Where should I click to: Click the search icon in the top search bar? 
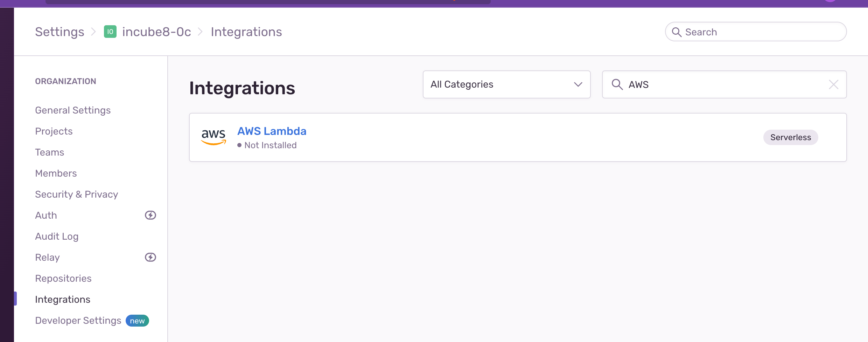[x=678, y=32]
